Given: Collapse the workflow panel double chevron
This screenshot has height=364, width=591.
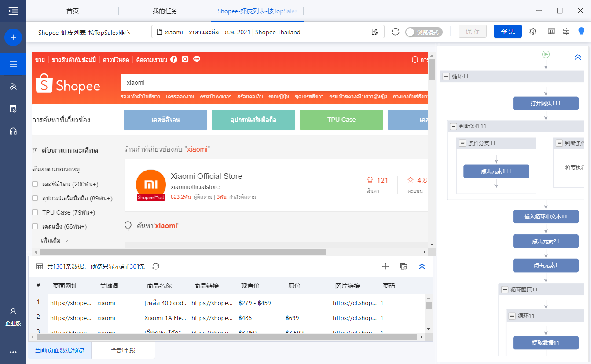Looking at the screenshot, I should 578,57.
